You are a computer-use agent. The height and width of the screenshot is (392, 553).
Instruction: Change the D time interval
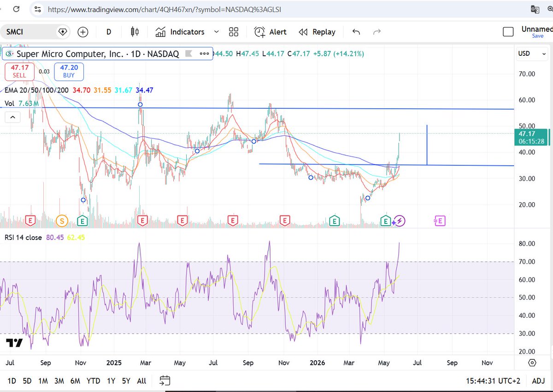[x=109, y=32]
